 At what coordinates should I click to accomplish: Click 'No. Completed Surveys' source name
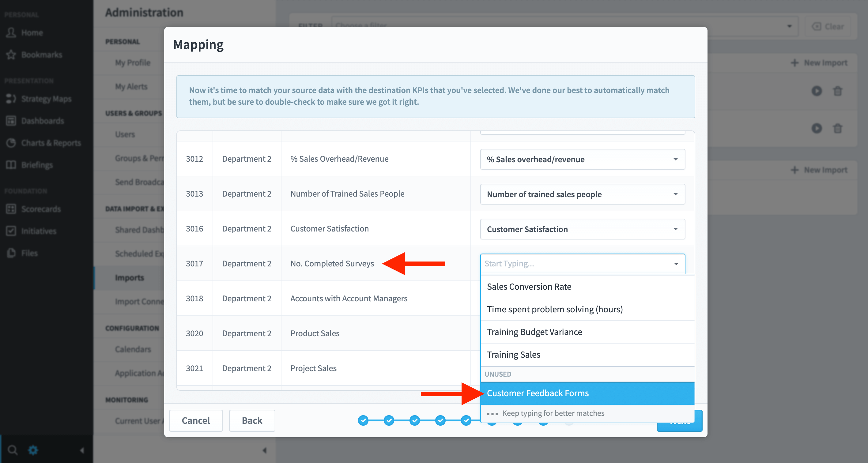(332, 264)
